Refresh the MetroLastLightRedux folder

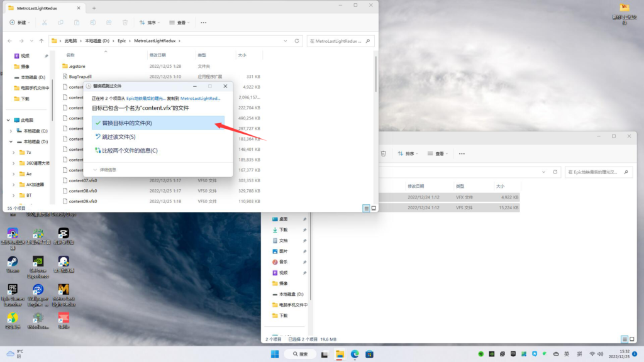[297, 41]
